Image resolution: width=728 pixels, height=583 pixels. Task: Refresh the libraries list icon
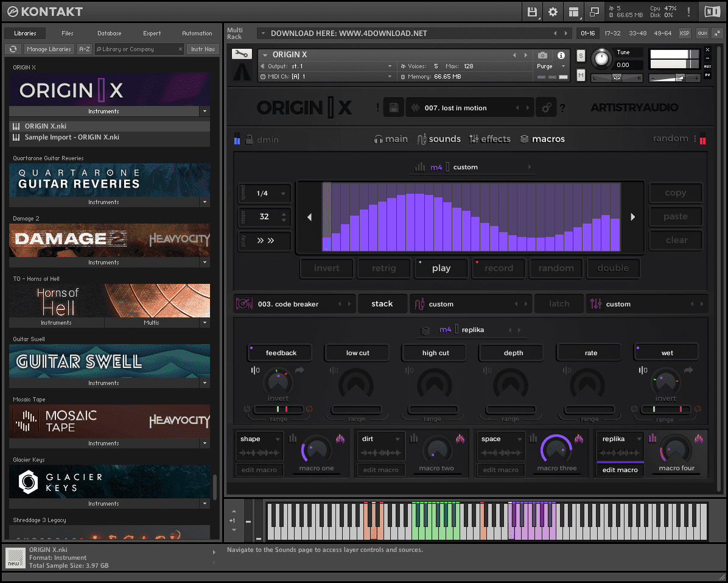click(x=13, y=49)
